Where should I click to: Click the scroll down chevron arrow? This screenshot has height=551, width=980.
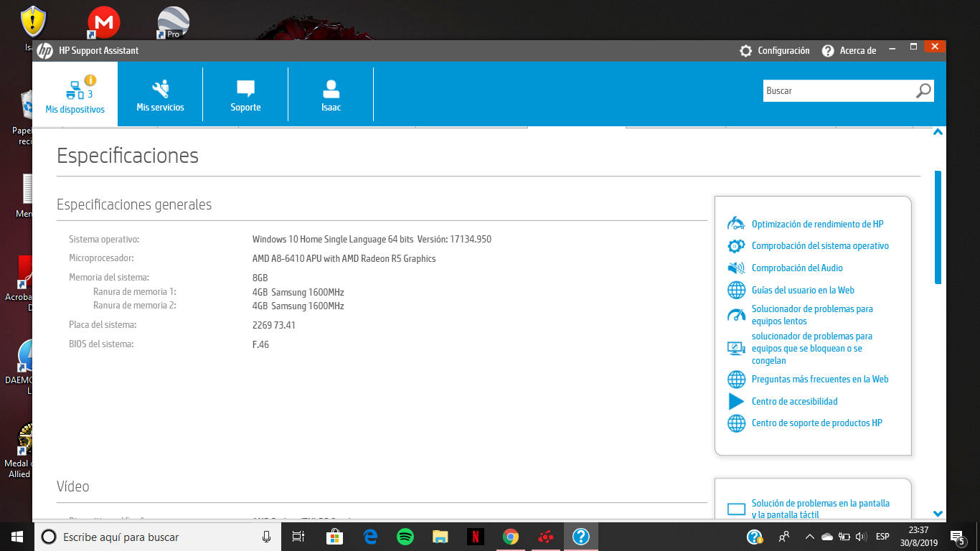click(938, 514)
